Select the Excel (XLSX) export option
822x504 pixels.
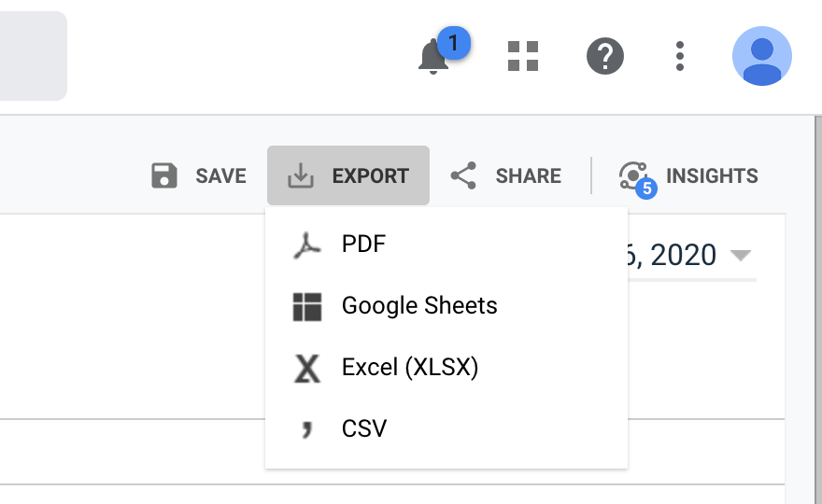[x=410, y=368]
